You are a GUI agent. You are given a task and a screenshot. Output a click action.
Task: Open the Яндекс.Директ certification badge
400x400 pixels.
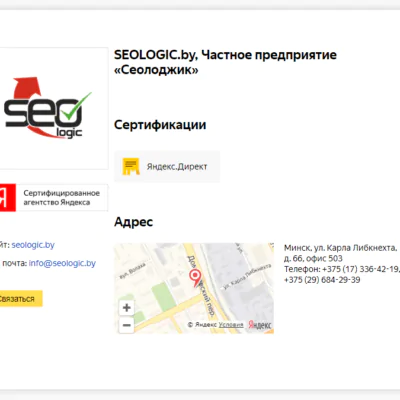(167, 166)
